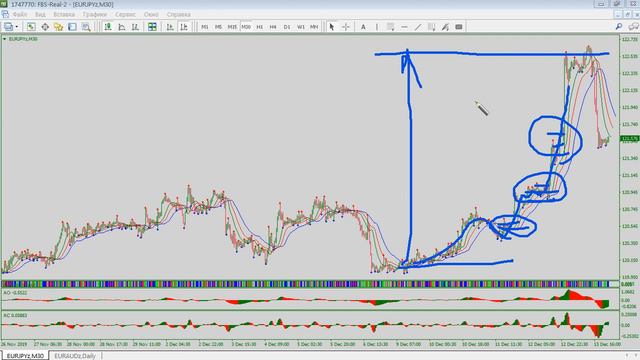Screen dimensions: 640x360
Task: Select the Crosshair tool
Action: coord(346,27)
